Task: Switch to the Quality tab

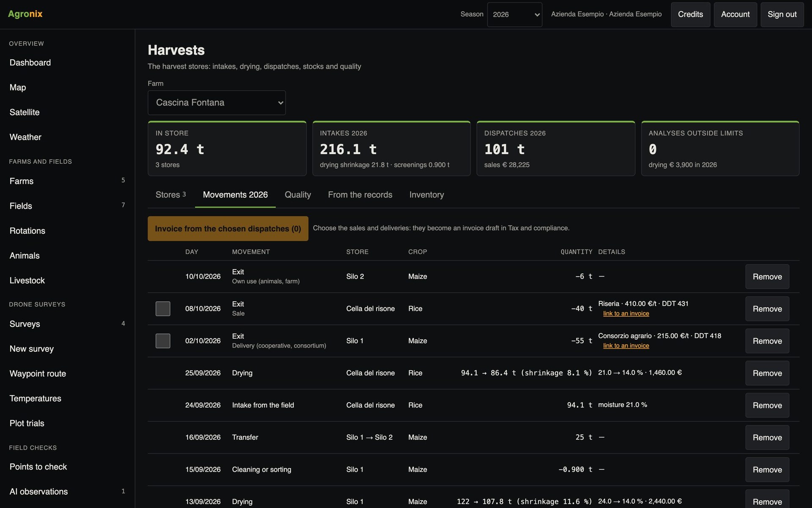Action: [x=298, y=195]
